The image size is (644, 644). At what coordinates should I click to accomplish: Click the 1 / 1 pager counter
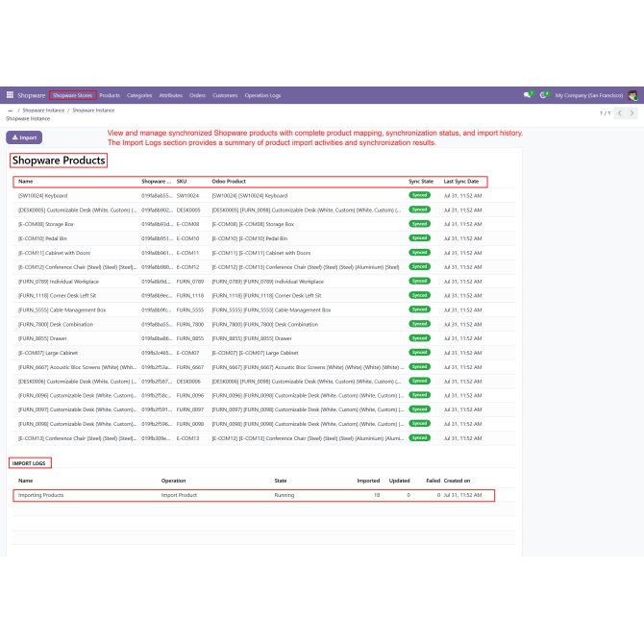point(605,113)
